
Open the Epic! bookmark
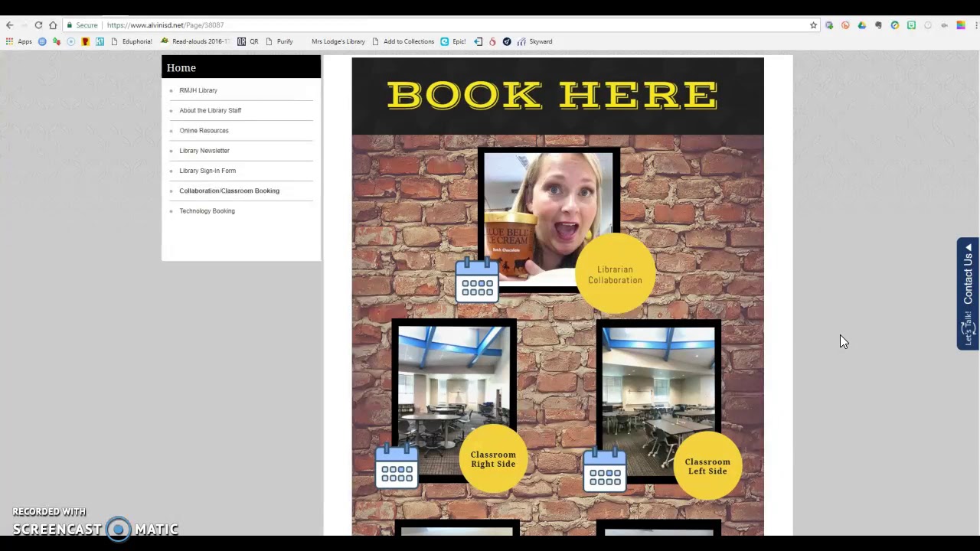coord(452,41)
